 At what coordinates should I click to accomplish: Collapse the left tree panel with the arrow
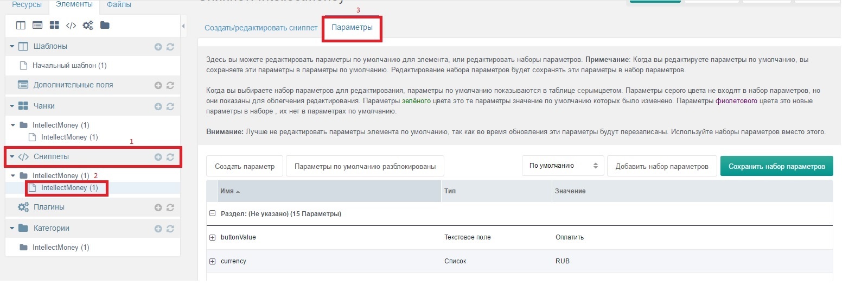pyautogui.click(x=183, y=26)
